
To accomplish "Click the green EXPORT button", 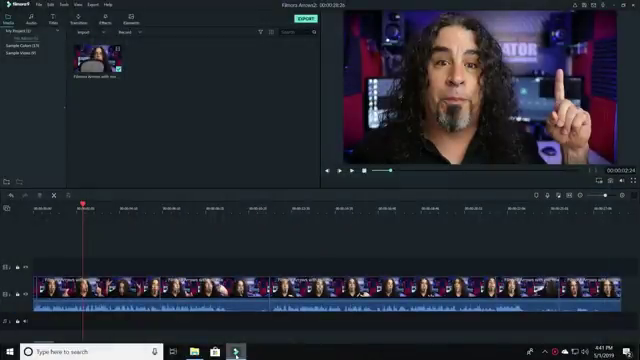I will pyautogui.click(x=306, y=19).
